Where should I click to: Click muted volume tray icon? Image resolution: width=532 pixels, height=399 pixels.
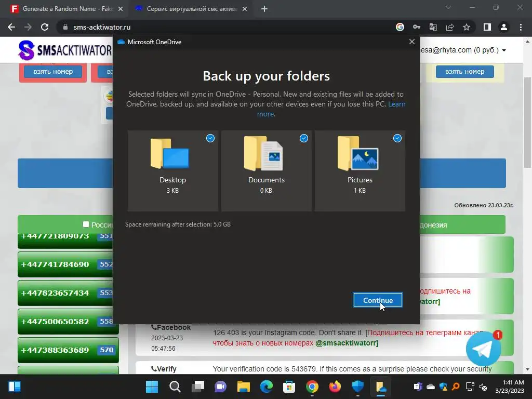pos(483,387)
